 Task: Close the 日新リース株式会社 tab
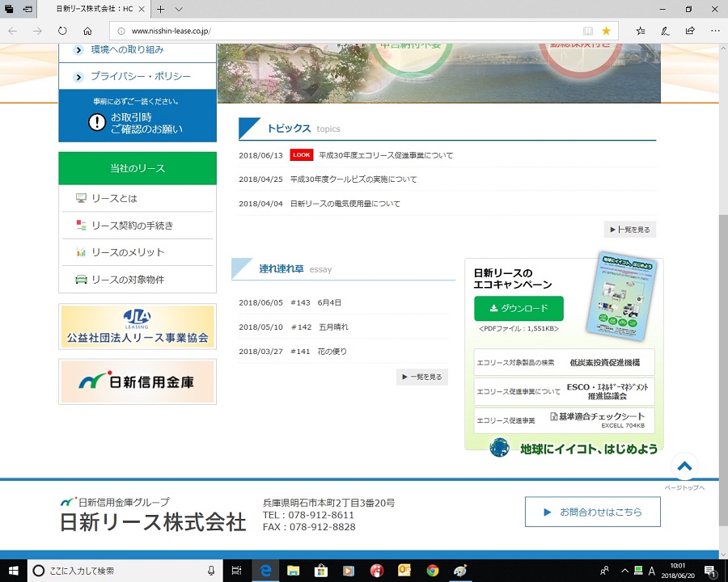click(x=142, y=9)
